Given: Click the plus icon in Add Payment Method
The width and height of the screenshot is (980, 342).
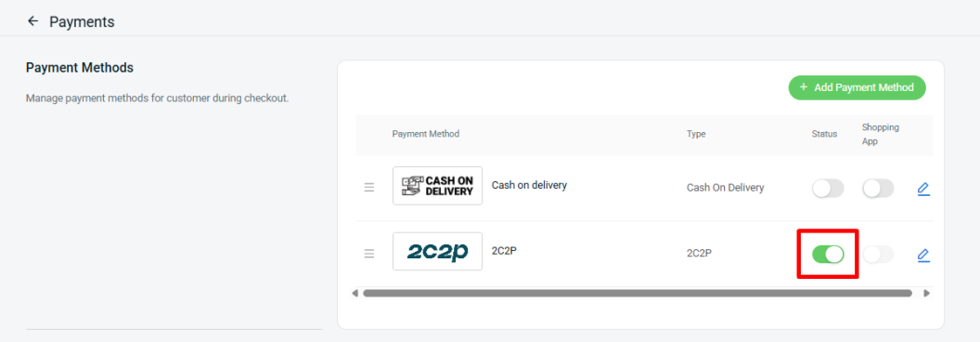Looking at the screenshot, I should pyautogui.click(x=804, y=87).
